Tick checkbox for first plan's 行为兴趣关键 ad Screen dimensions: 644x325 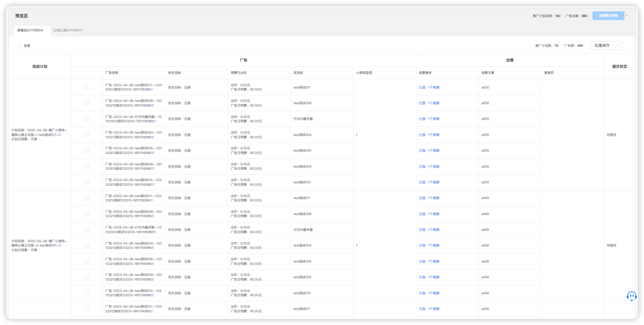[87, 119]
